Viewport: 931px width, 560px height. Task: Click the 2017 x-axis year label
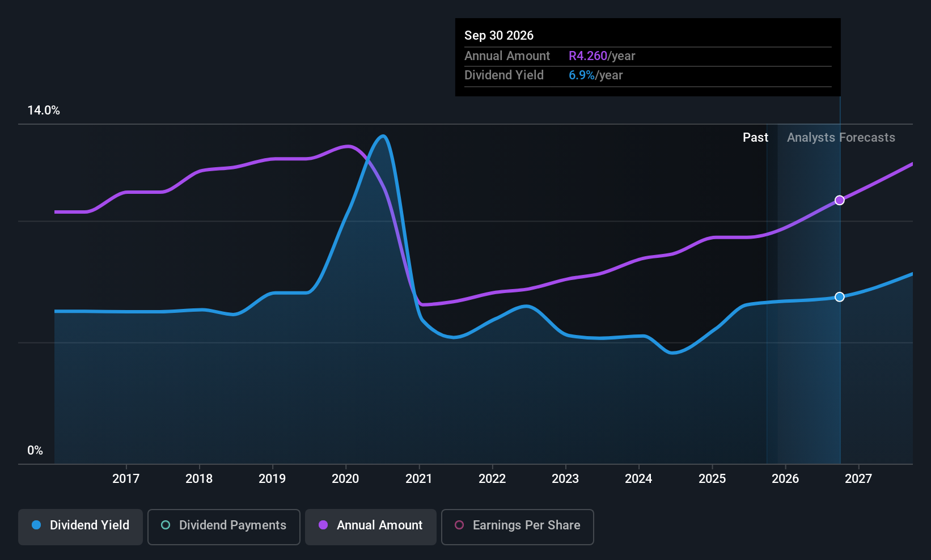tap(126, 479)
